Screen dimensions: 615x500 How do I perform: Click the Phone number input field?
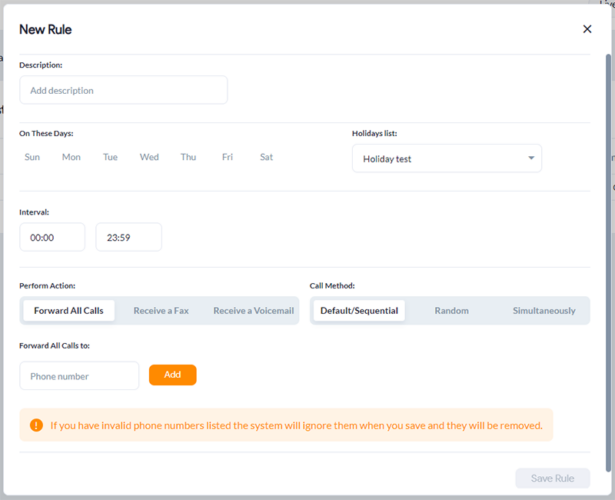[79, 376]
